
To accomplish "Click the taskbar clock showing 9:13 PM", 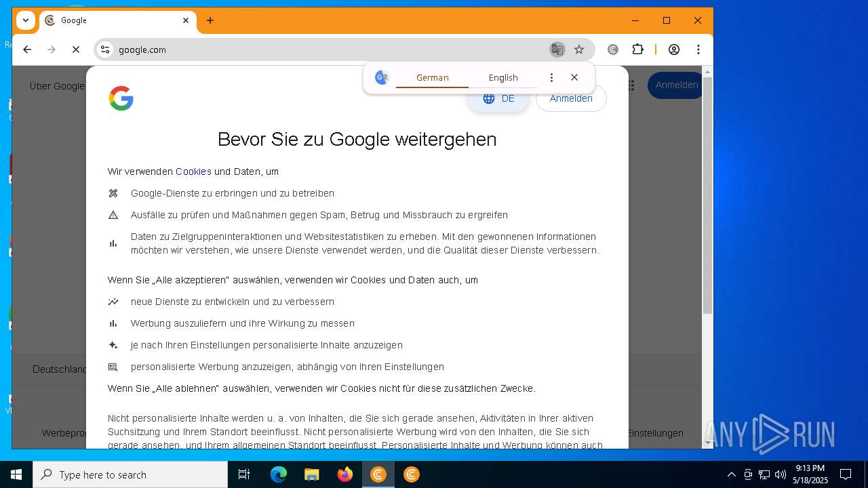I will [810, 474].
